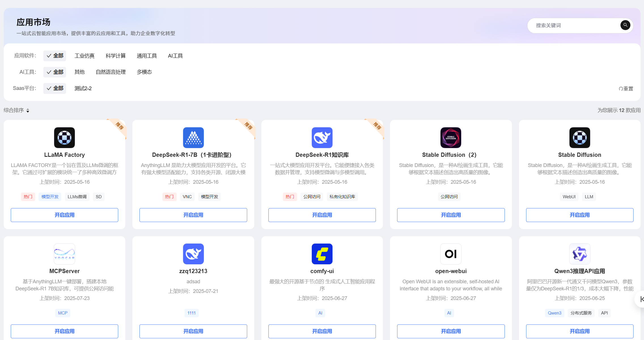Click the open-webui OI icon
This screenshot has width=644, height=340.
coord(451,254)
